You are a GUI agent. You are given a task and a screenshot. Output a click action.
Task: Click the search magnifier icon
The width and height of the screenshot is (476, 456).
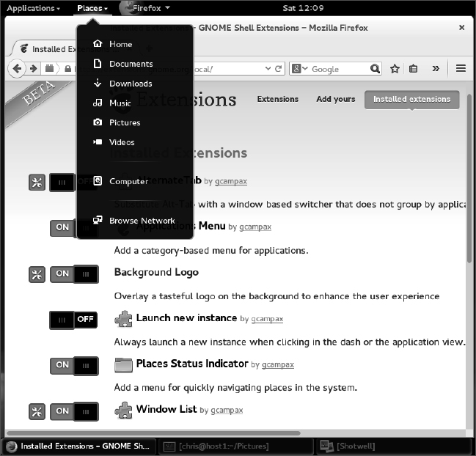pyautogui.click(x=376, y=69)
